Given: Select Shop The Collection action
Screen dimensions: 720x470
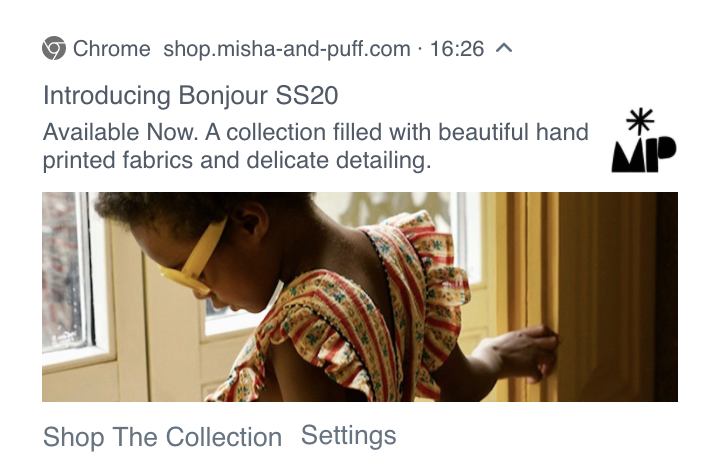Looking at the screenshot, I should click(162, 436).
